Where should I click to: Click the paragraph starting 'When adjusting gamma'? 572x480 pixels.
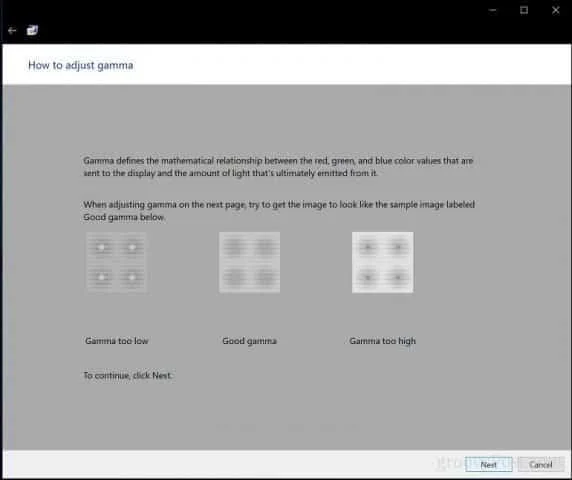[279, 211]
